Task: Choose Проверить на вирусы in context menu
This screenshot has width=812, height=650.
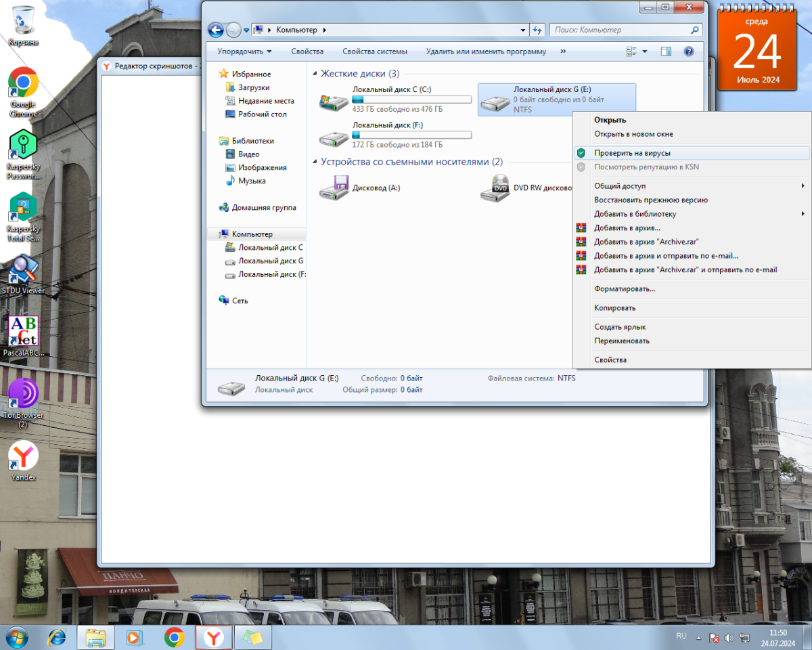Action: [632, 153]
